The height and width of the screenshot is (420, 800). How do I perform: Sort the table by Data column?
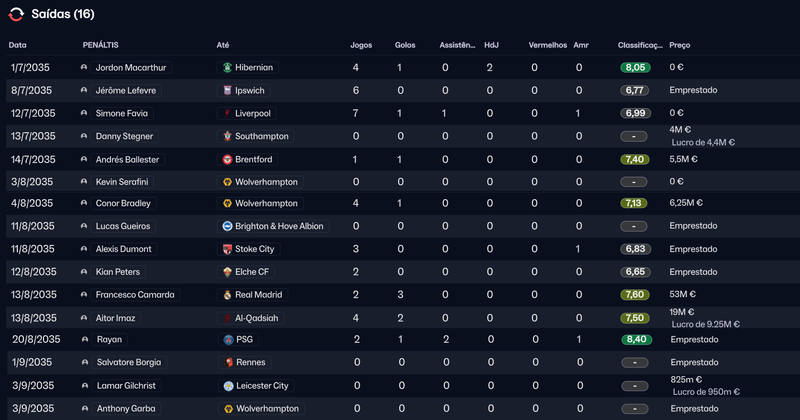tap(18, 45)
